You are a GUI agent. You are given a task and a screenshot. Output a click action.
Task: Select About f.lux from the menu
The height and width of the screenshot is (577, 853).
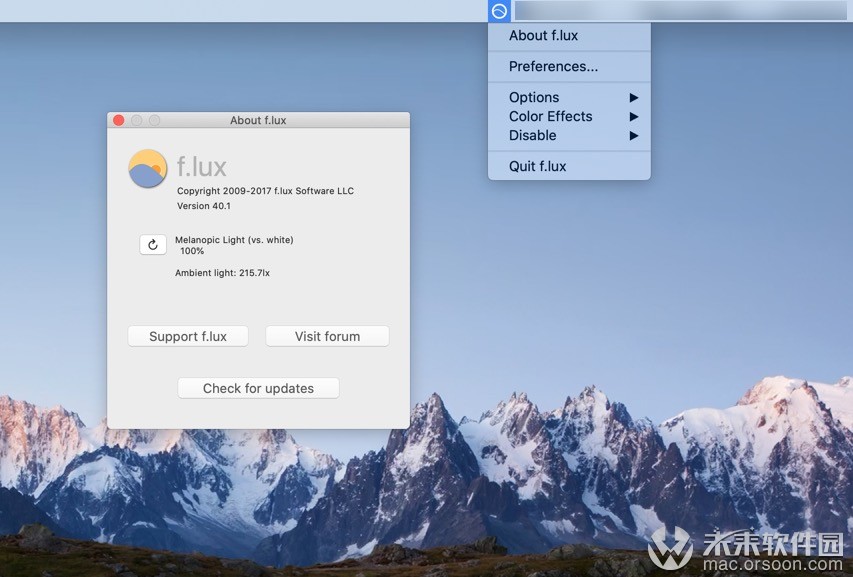click(543, 35)
